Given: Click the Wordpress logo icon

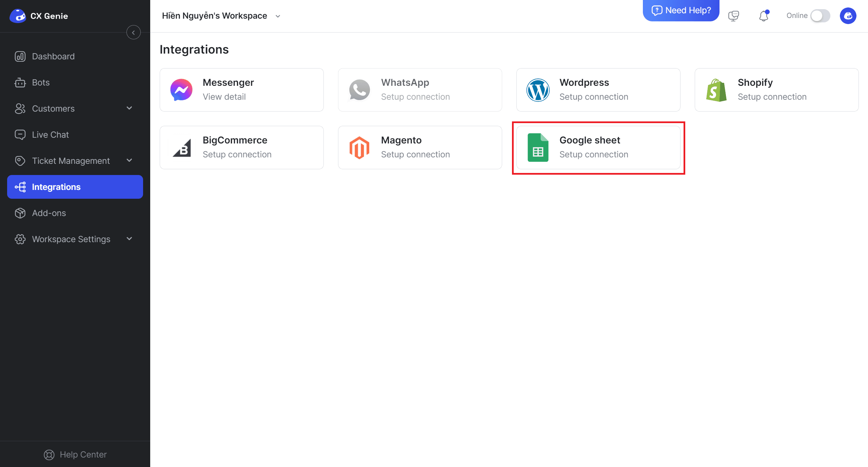Looking at the screenshot, I should point(538,90).
